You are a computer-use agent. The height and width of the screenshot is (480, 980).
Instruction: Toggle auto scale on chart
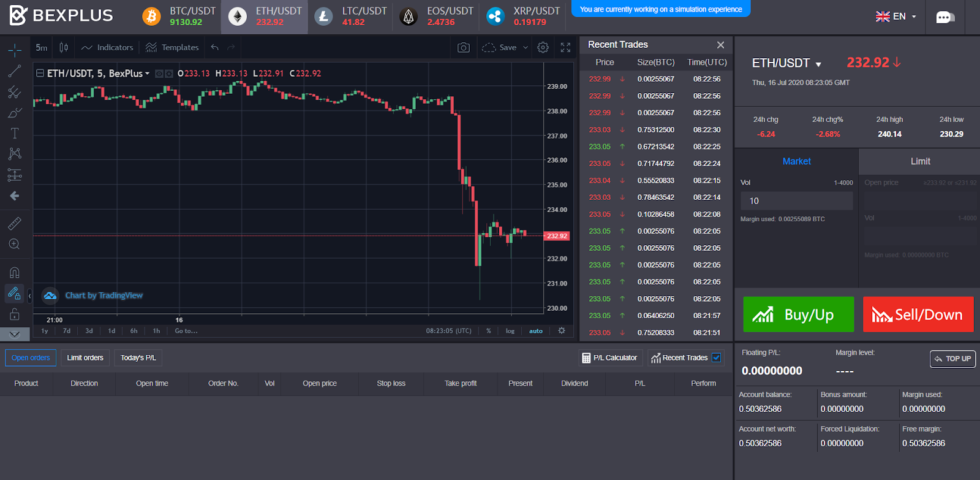tap(536, 331)
